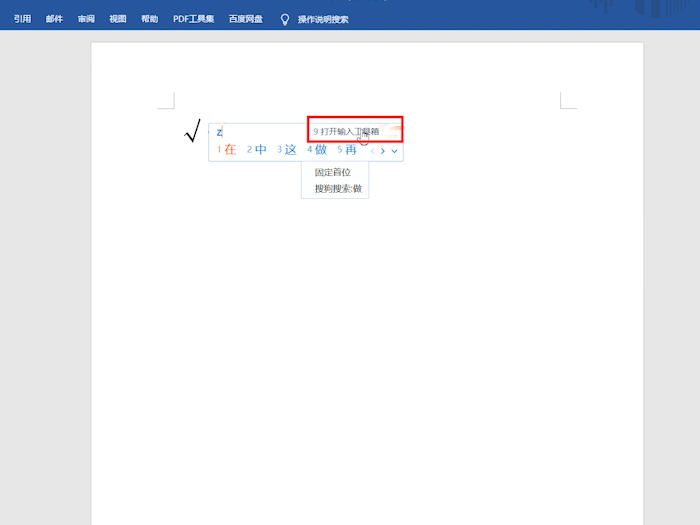The height and width of the screenshot is (525, 700).
Task: Pick candidate 5 再
Action: tap(347, 150)
